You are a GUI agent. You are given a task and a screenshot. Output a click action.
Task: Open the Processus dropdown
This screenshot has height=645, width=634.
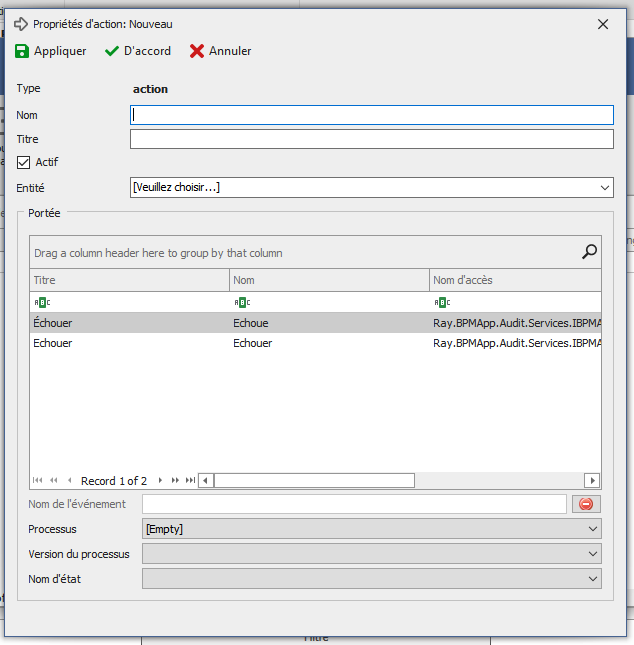pyautogui.click(x=372, y=529)
